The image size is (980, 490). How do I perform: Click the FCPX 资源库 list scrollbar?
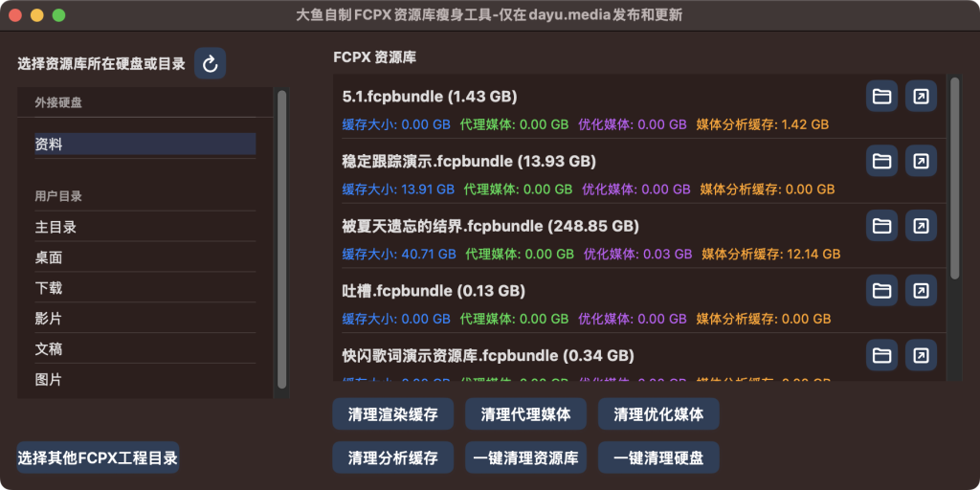(x=954, y=177)
